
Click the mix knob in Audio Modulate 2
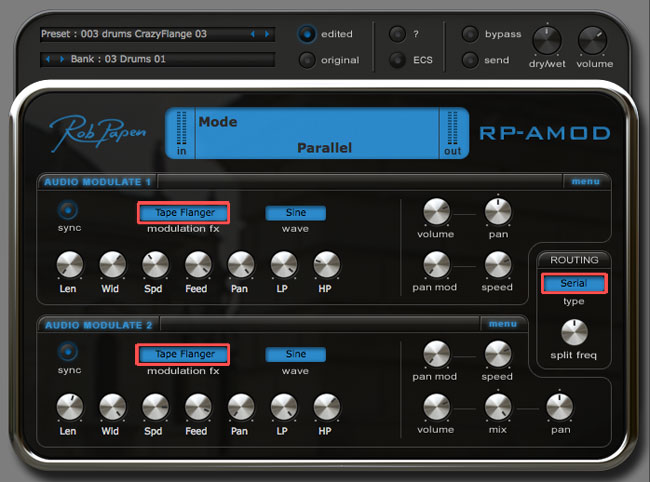click(x=498, y=407)
